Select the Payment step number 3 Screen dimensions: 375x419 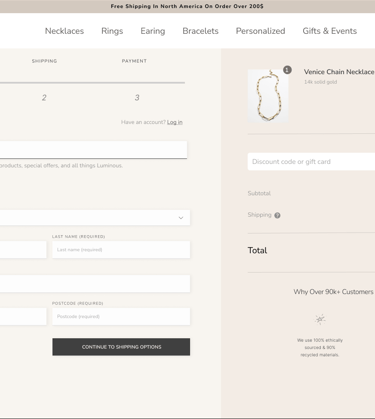point(137,98)
